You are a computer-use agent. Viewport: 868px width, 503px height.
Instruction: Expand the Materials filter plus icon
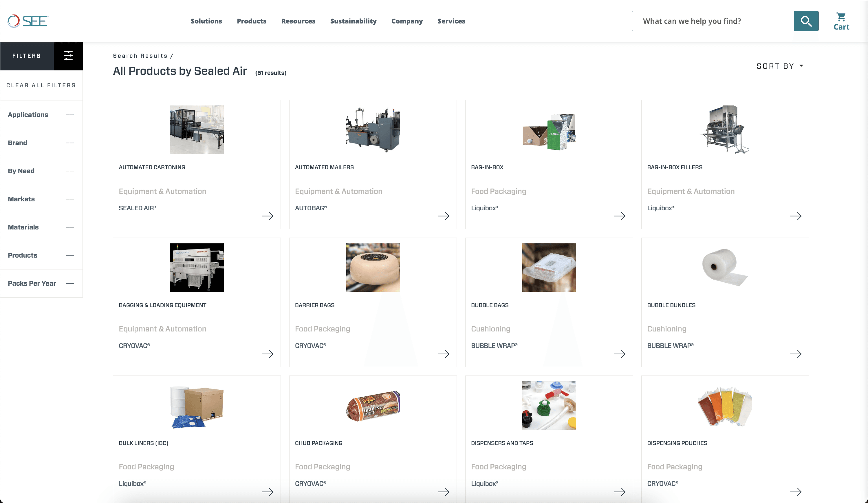pyautogui.click(x=70, y=227)
